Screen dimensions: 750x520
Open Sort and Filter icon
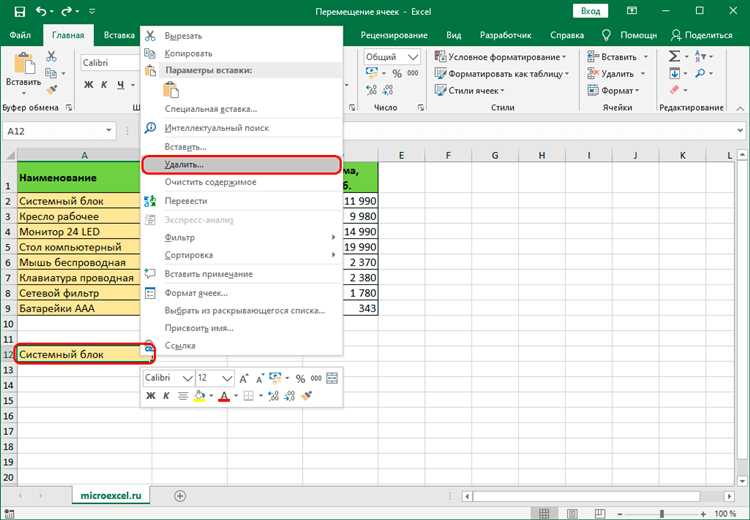point(699,56)
